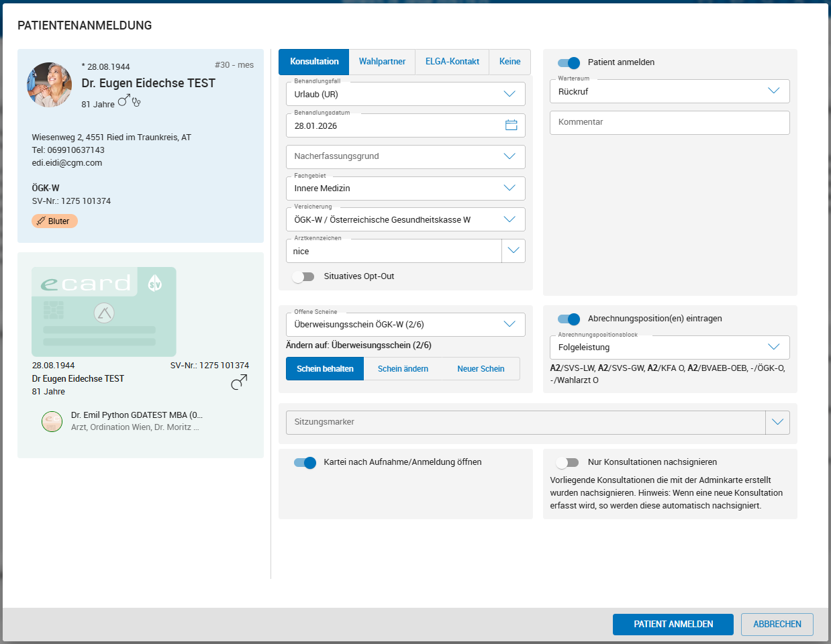Disable the Patient anmelden toggle

(x=569, y=62)
